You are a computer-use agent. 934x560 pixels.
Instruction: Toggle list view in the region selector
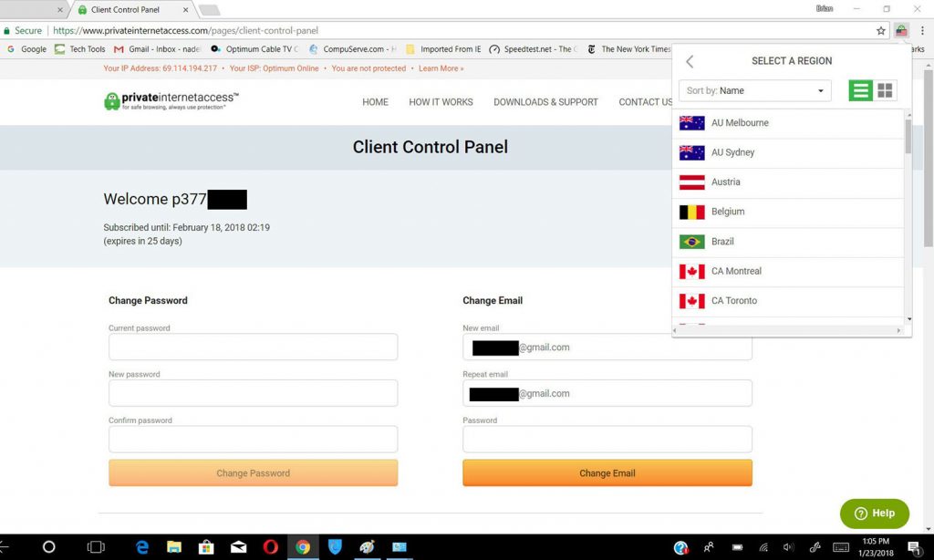pyautogui.click(x=859, y=90)
